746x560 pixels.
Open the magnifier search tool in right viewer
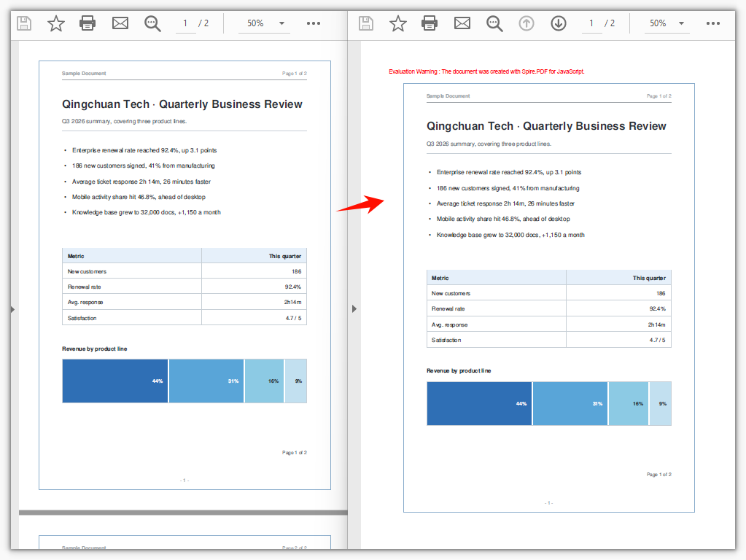click(x=495, y=24)
